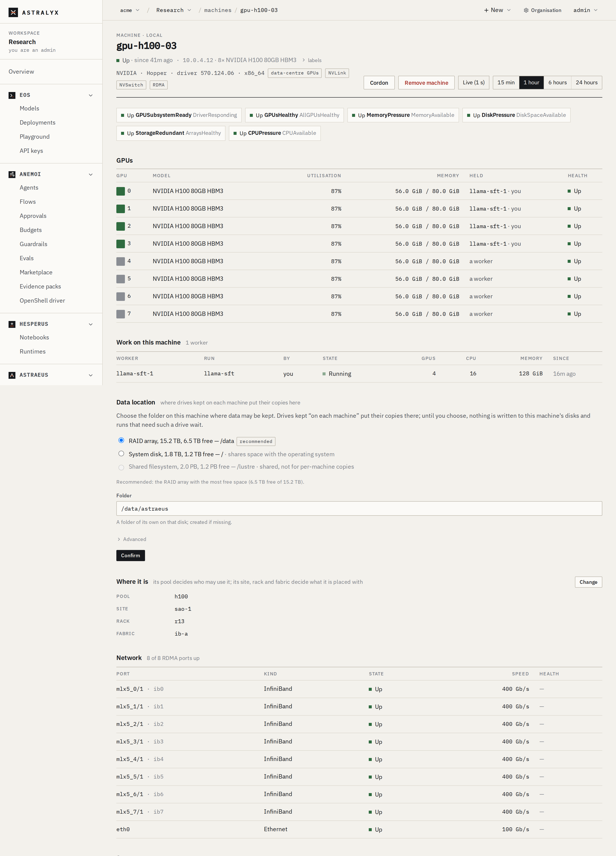The image size is (616, 856).
Task: Confirm the data location folder
Action: (x=130, y=556)
